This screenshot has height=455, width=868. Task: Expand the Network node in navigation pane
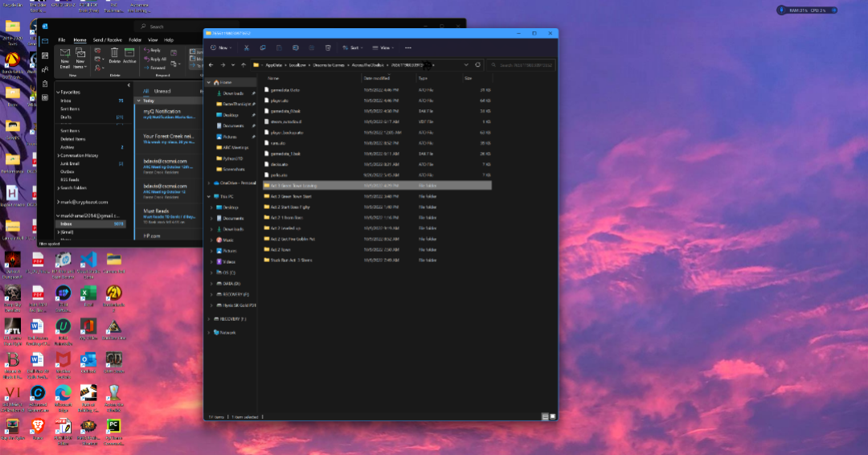click(x=209, y=333)
